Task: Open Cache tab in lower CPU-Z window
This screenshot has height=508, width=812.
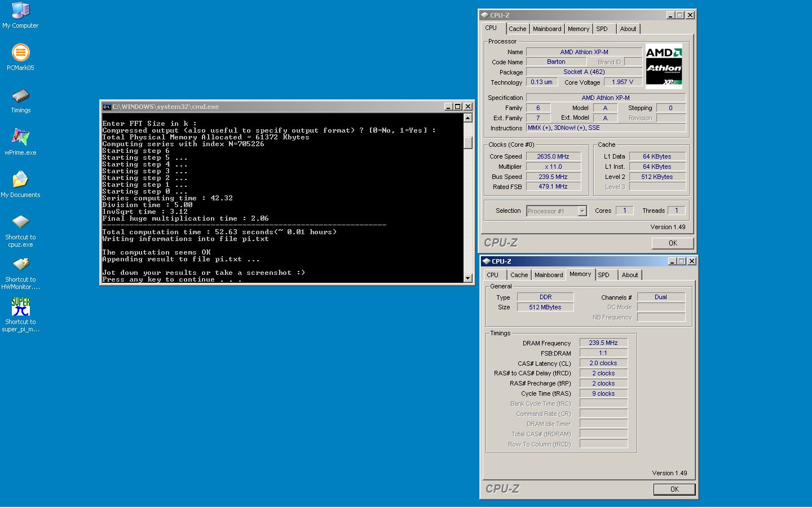Action: coord(519,275)
